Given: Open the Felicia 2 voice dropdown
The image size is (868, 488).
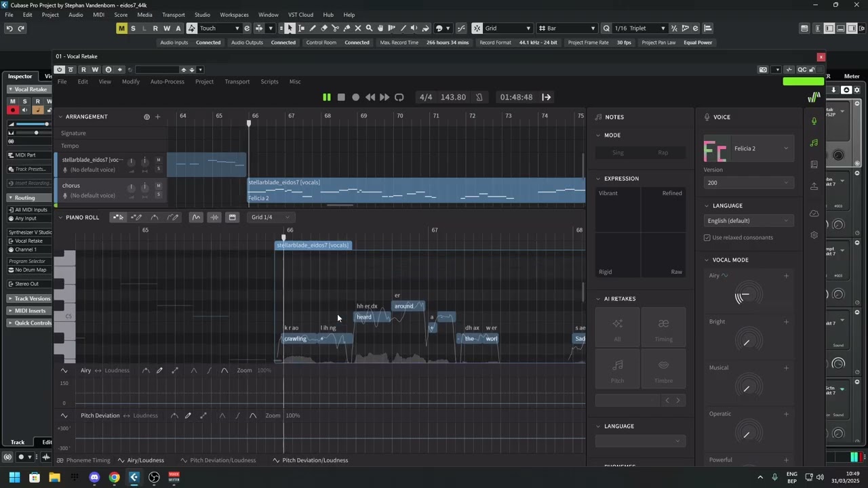Looking at the screenshot, I should coord(748,148).
